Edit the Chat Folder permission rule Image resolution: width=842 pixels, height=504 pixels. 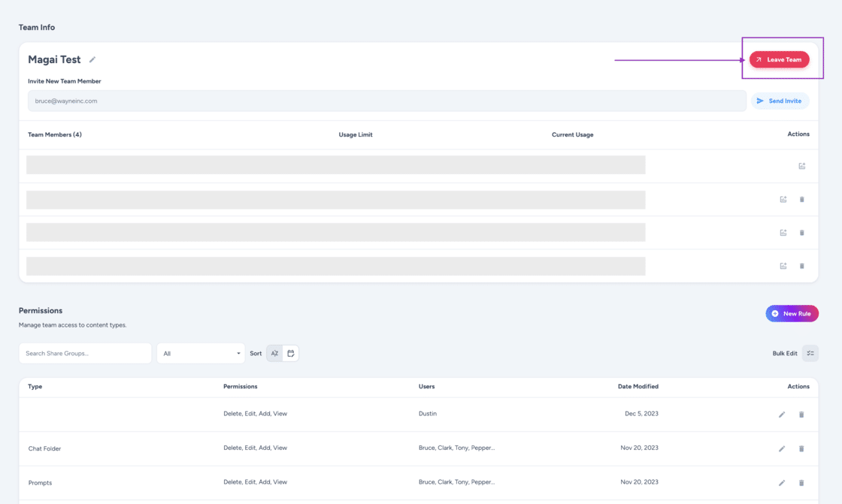tap(782, 448)
